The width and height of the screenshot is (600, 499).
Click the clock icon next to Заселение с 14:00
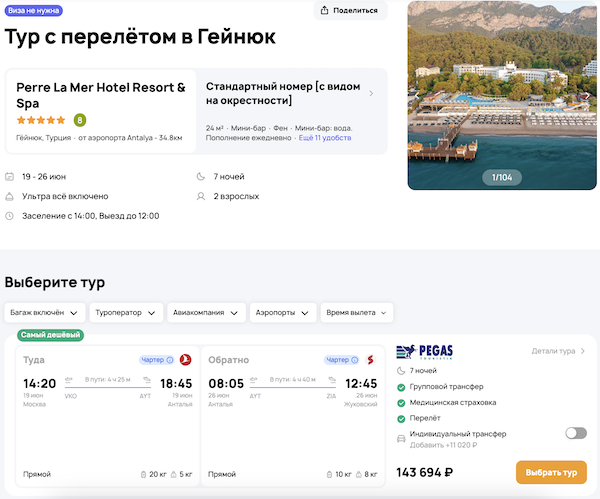coord(10,215)
